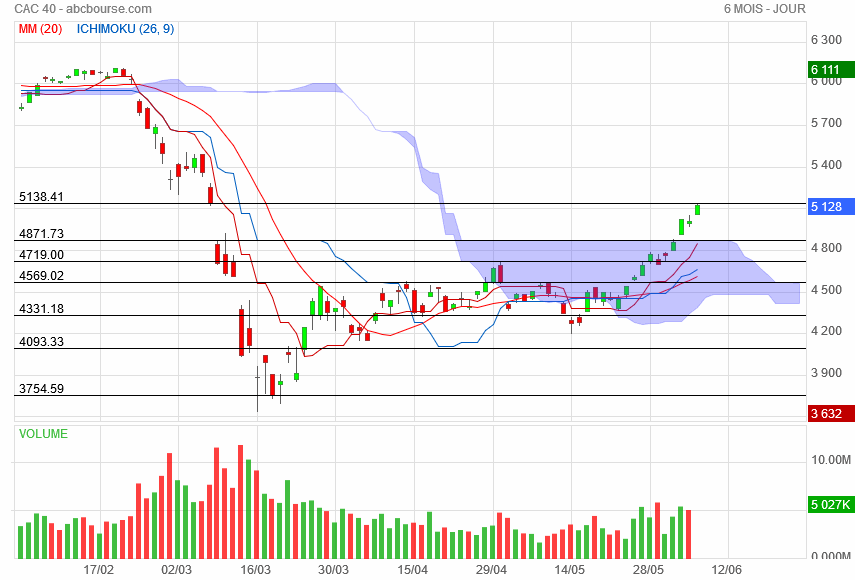Click the "4569.02" level label

(x=41, y=275)
